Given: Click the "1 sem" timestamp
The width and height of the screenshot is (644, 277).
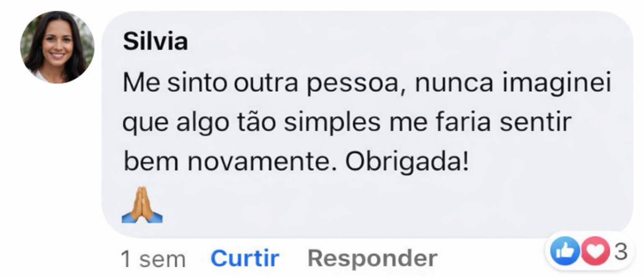Looking at the screenshot, I should pyautogui.click(x=153, y=259).
